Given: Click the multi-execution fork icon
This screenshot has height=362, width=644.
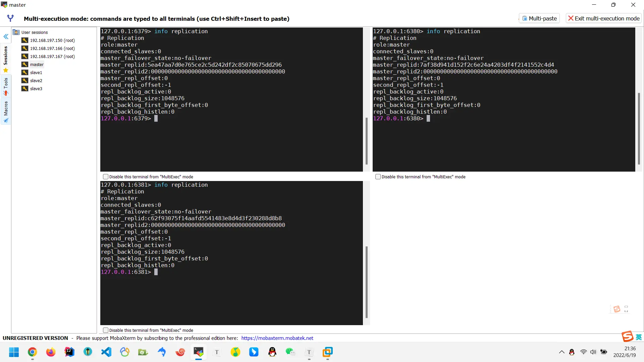Looking at the screenshot, I should [x=10, y=18].
